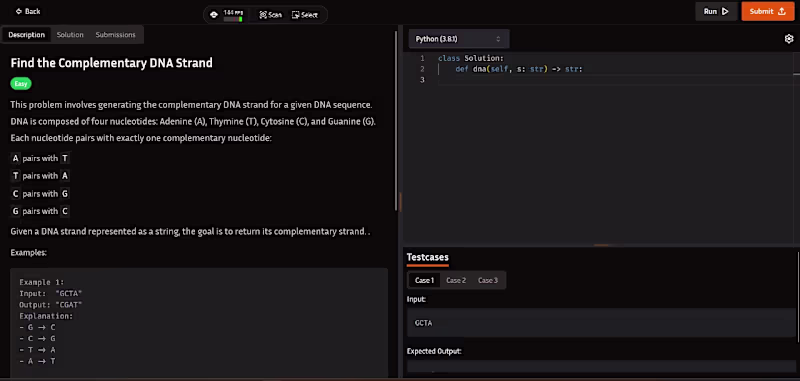This screenshot has width=800, height=381.
Task: Click the Output "CGAT" line in example
Action: click(x=51, y=305)
